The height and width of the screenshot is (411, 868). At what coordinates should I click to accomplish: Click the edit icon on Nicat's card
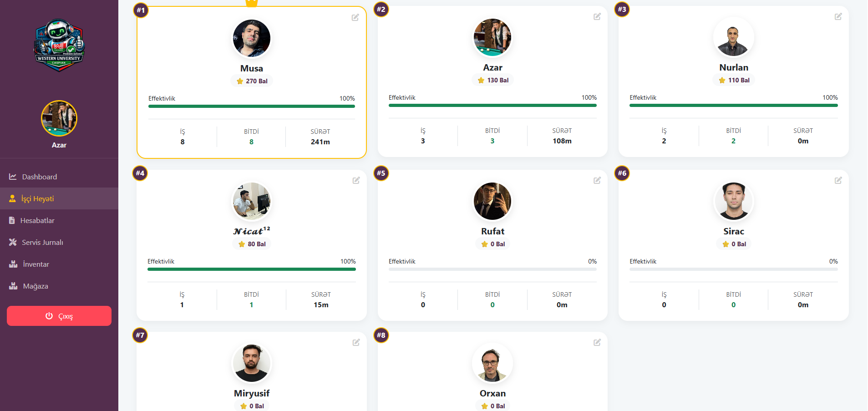point(356,181)
